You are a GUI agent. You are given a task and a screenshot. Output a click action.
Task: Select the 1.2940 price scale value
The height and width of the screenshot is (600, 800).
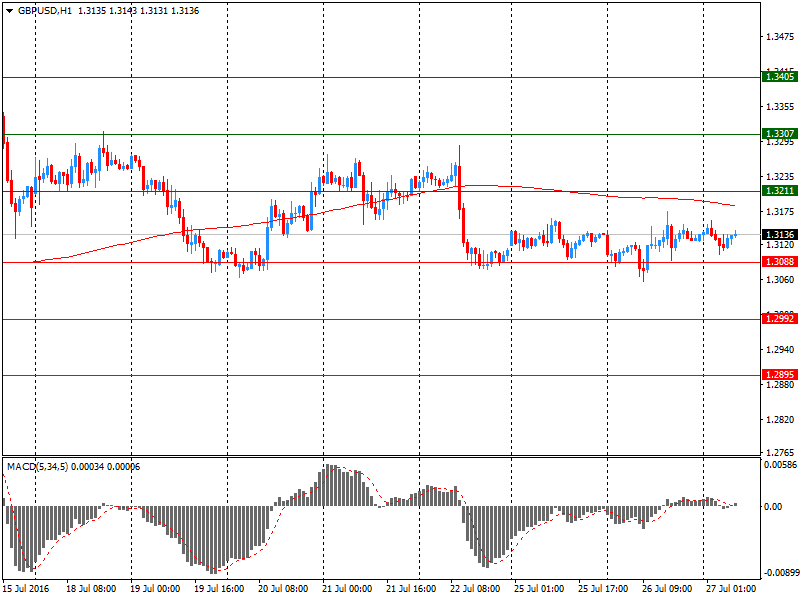click(780, 349)
